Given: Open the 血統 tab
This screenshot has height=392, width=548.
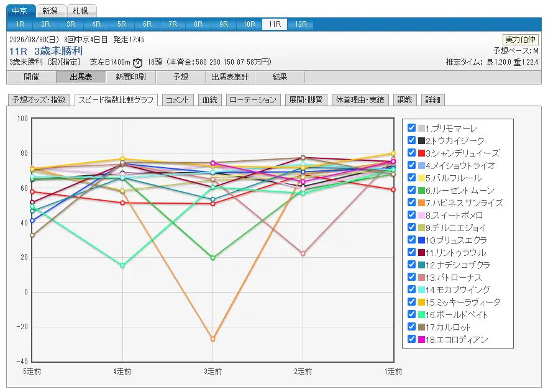Looking at the screenshot, I should coord(210,100).
